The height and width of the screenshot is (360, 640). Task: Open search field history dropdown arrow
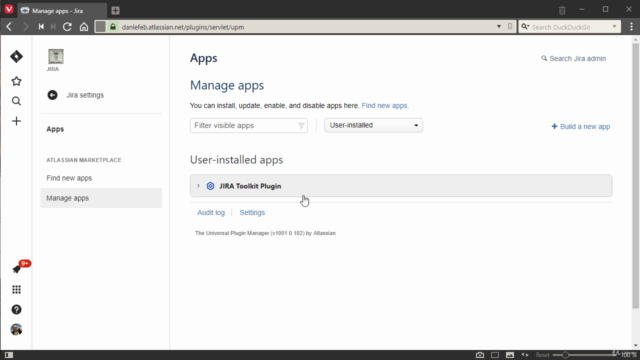tap(614, 27)
